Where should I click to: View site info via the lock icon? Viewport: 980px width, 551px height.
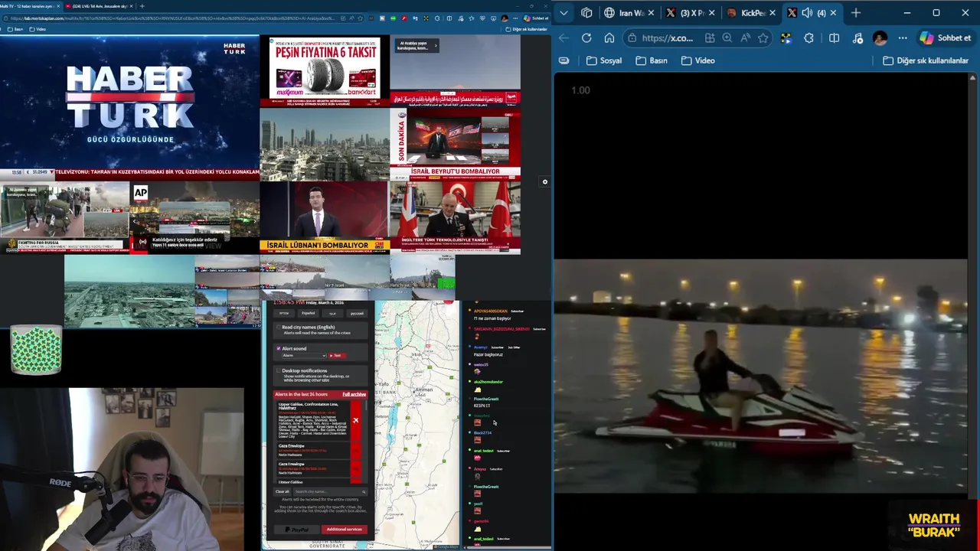pos(632,37)
